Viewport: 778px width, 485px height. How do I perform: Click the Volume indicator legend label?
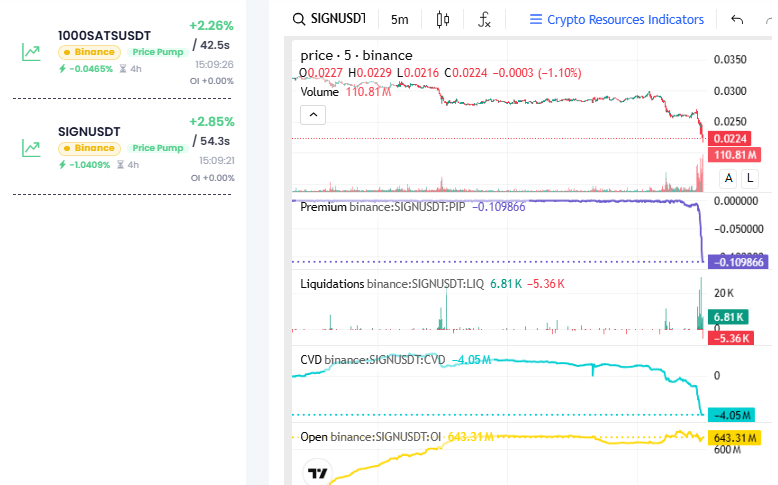click(320, 92)
